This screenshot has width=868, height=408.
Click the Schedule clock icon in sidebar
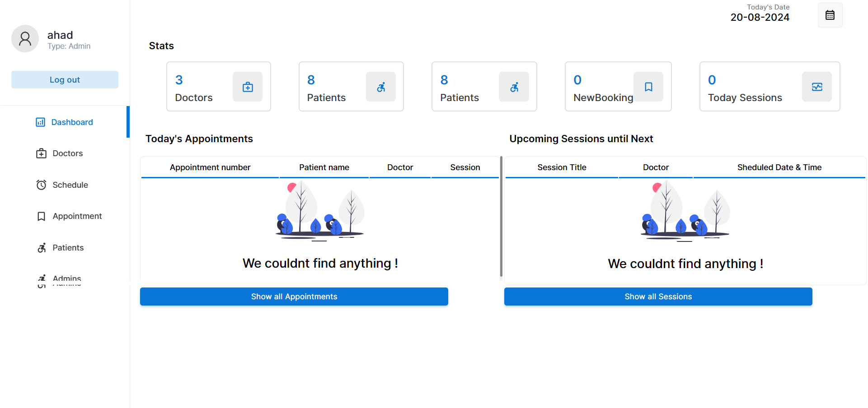(x=41, y=185)
